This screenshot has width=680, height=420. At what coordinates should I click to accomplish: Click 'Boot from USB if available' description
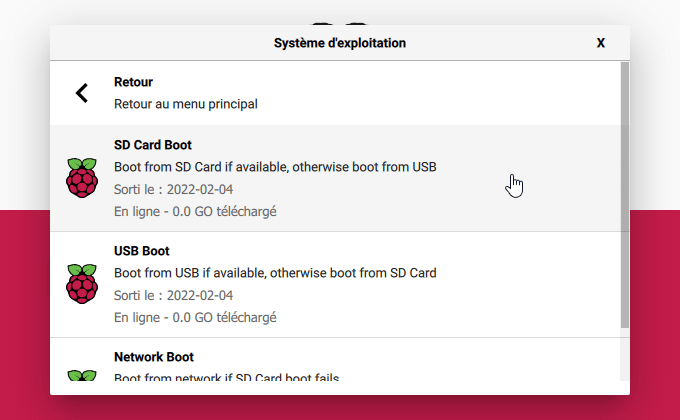click(x=275, y=273)
